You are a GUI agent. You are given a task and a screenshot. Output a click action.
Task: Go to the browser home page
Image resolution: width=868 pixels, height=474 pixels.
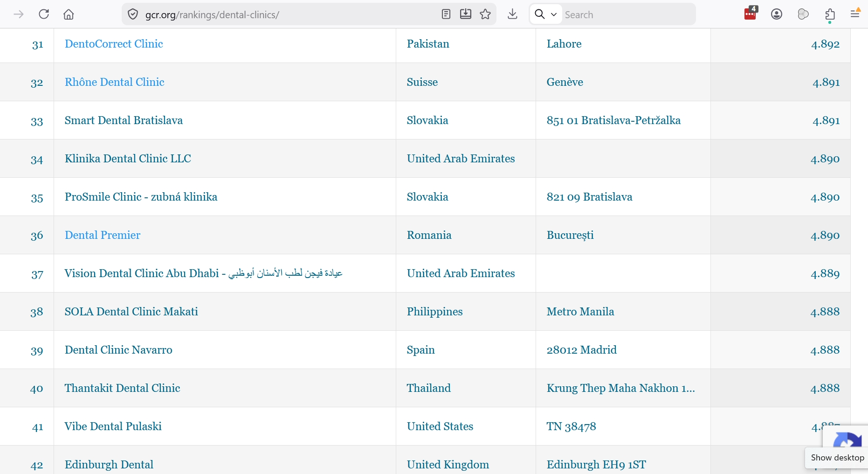point(69,14)
